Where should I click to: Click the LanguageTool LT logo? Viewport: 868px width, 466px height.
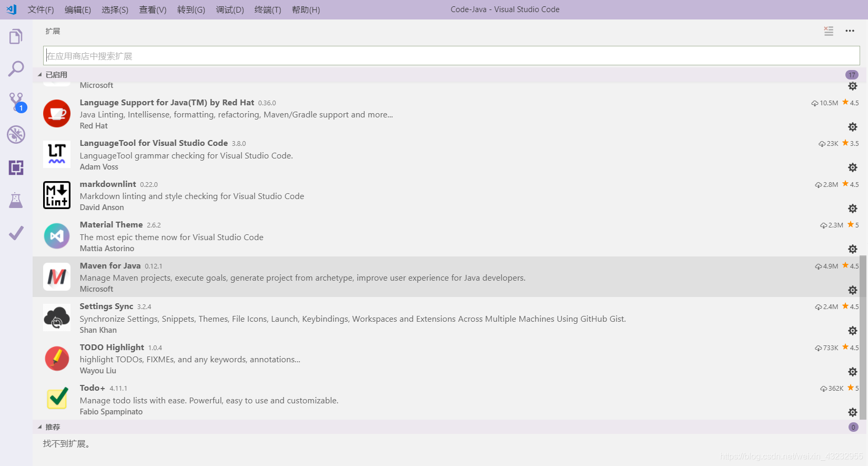tap(57, 154)
